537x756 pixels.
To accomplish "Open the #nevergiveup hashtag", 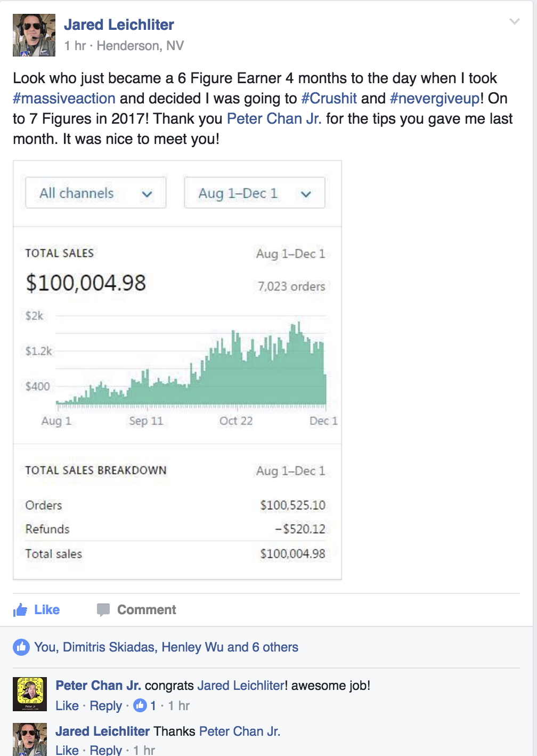I will click(435, 99).
